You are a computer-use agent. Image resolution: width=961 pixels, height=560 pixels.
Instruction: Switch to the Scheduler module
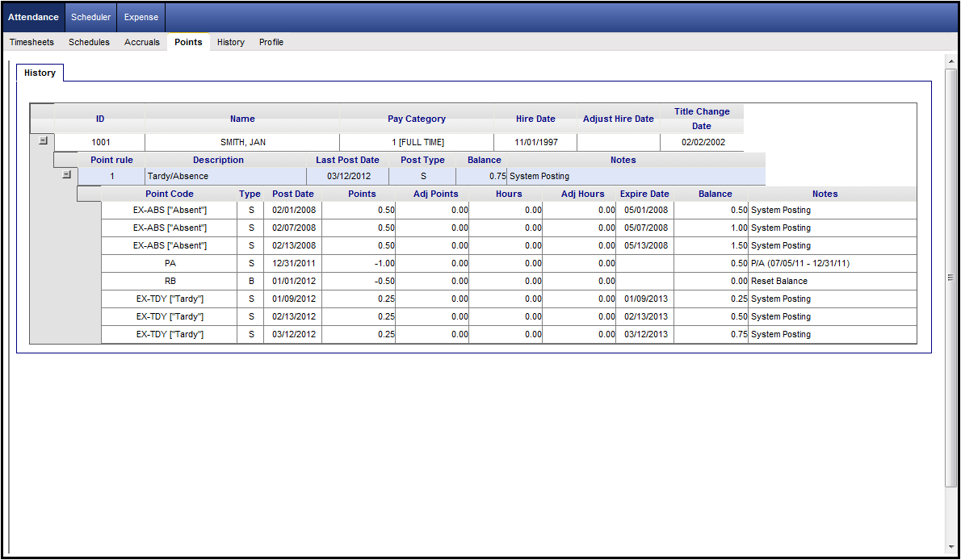[x=90, y=17]
